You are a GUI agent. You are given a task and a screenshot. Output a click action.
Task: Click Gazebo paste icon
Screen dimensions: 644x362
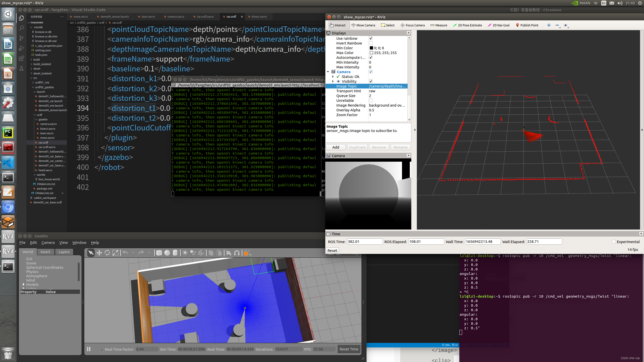click(x=219, y=253)
